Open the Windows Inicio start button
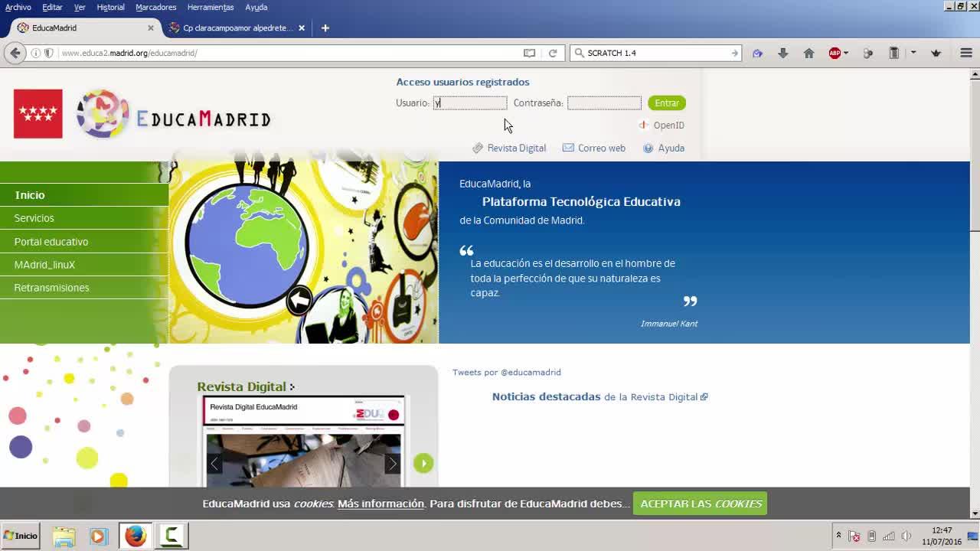This screenshot has height=551, width=980. [x=20, y=536]
